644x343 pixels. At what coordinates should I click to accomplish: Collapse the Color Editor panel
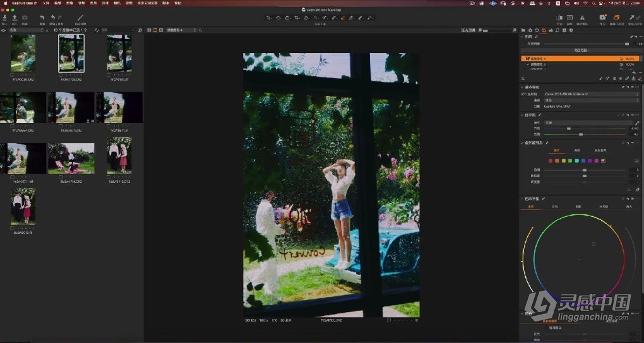[x=522, y=143]
